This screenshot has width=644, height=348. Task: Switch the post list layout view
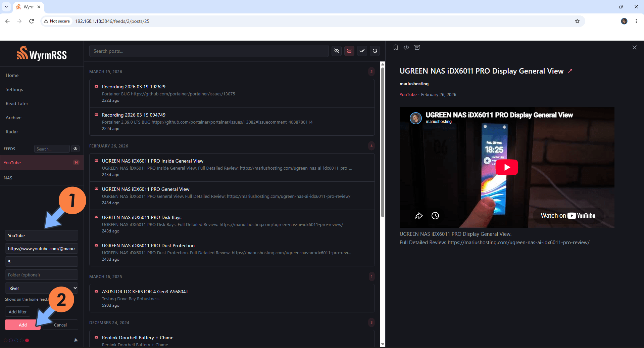pyautogui.click(x=349, y=51)
